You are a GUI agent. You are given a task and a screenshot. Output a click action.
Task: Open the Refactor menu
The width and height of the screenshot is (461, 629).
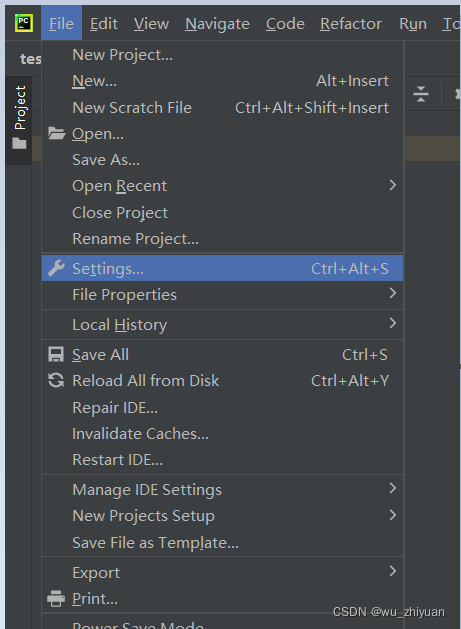(351, 24)
